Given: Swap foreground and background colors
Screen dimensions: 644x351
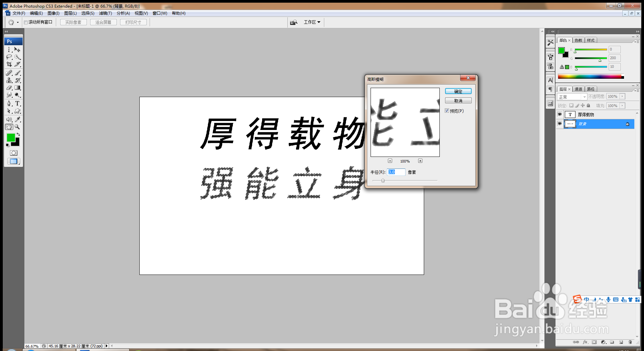Looking at the screenshot, I should [x=19, y=135].
